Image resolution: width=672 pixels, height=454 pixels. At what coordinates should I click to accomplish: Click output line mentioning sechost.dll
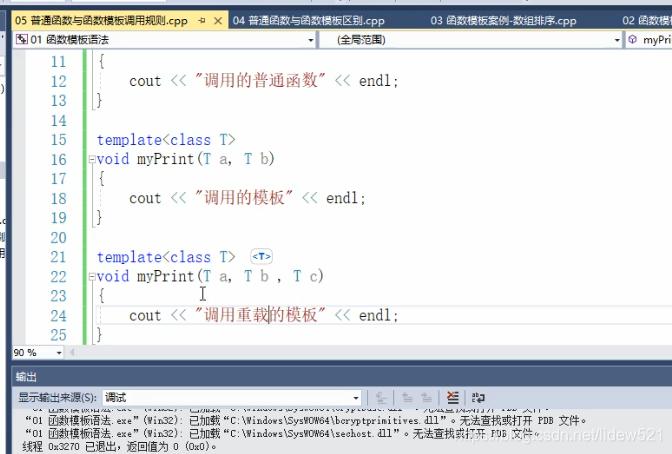(x=282, y=433)
